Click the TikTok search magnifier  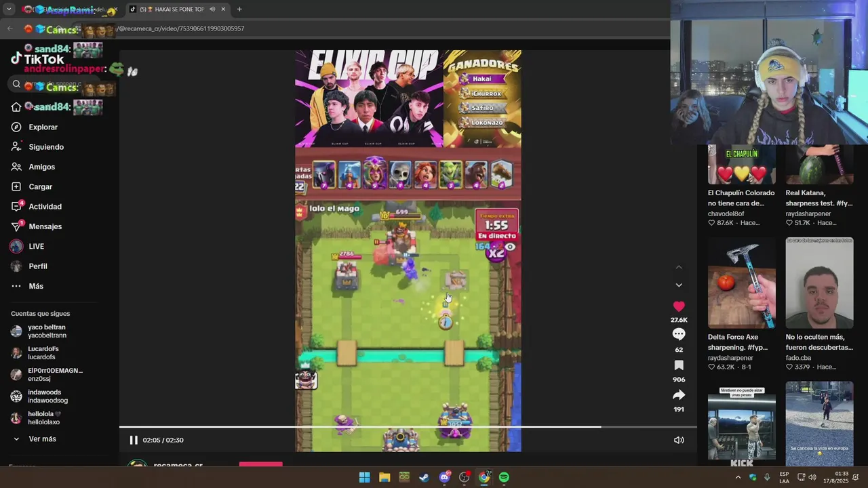[16, 84]
